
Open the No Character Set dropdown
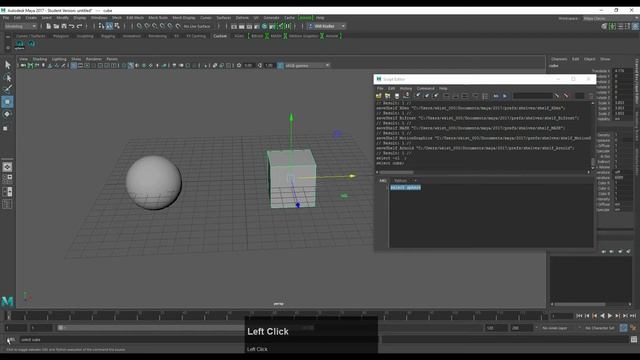pyautogui.click(x=600, y=328)
